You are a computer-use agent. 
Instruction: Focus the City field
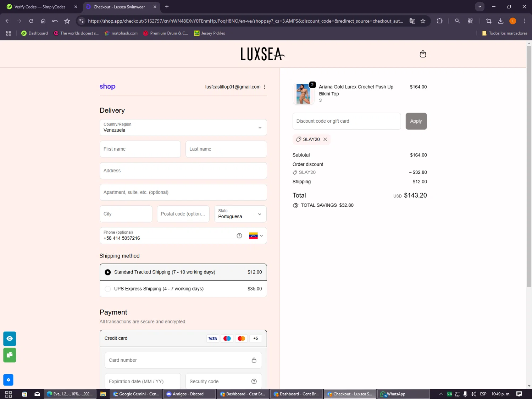(x=126, y=214)
